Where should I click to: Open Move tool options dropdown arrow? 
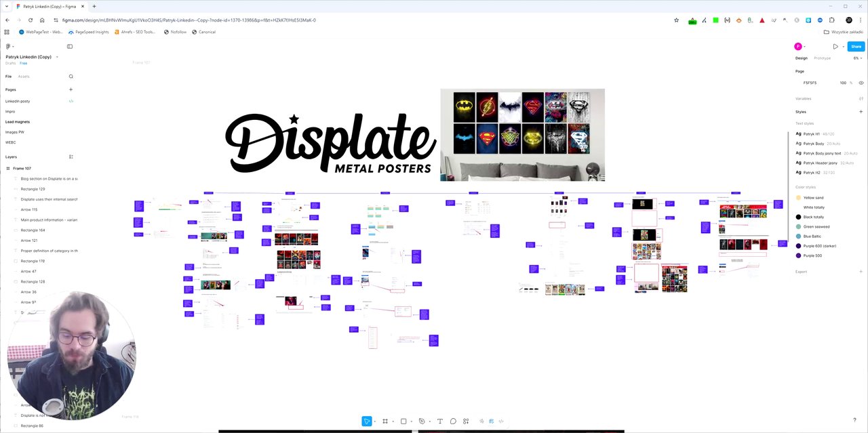coord(374,421)
